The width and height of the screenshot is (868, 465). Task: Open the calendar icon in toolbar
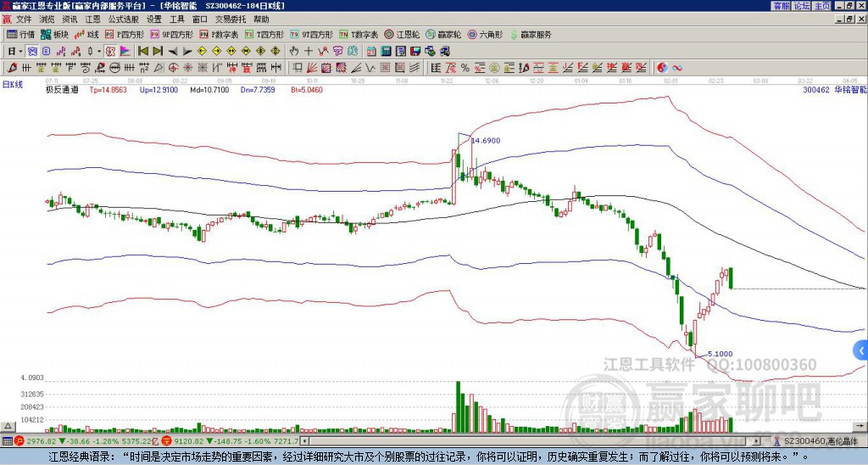371,51
